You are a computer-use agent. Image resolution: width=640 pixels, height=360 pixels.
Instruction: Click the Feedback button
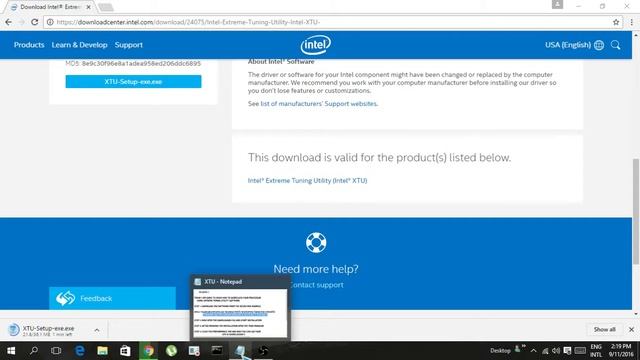[x=112, y=298]
